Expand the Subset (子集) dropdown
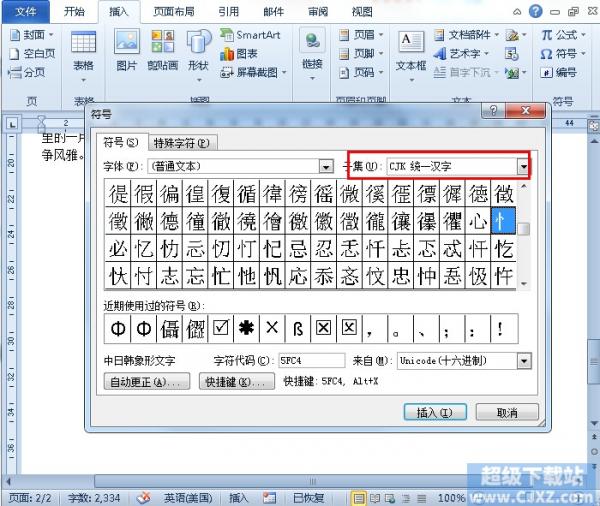 (523, 166)
